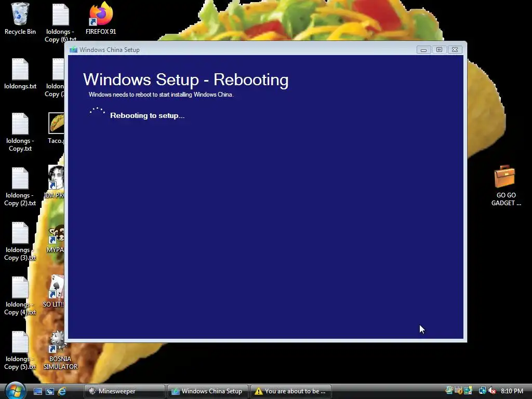Minimize the Windows China Setup window

423,50
